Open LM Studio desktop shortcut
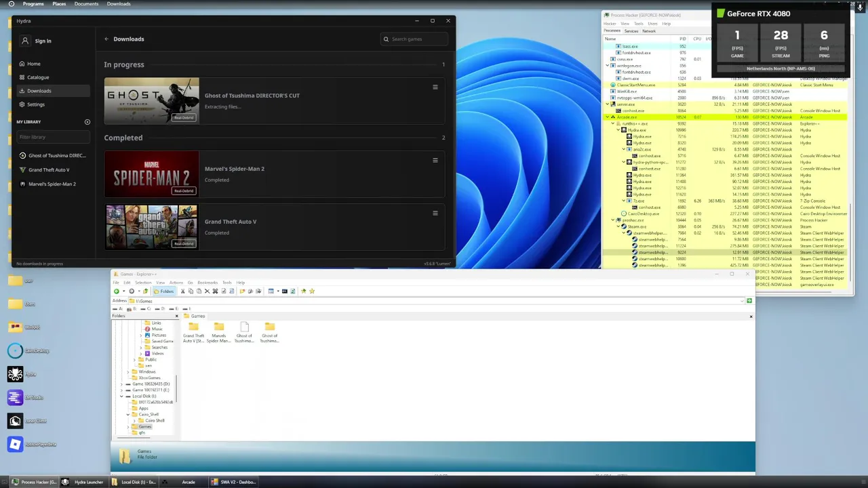Screen dimensions: 868x488 pos(15,398)
